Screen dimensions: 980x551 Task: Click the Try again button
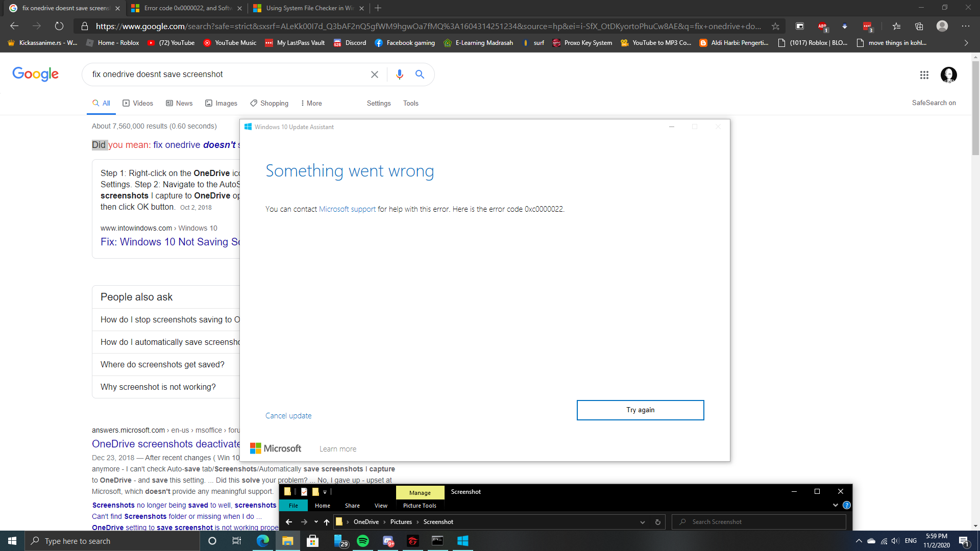[640, 410]
